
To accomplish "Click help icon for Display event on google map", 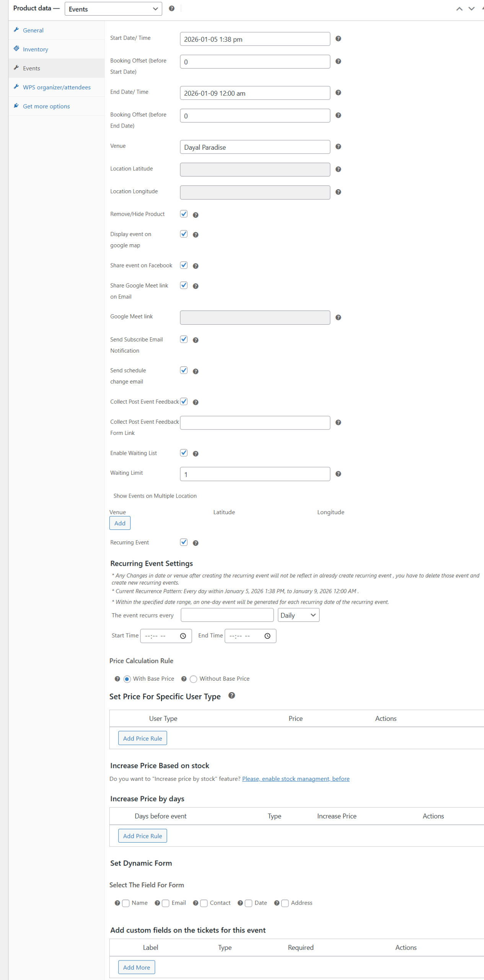I will click(x=196, y=235).
